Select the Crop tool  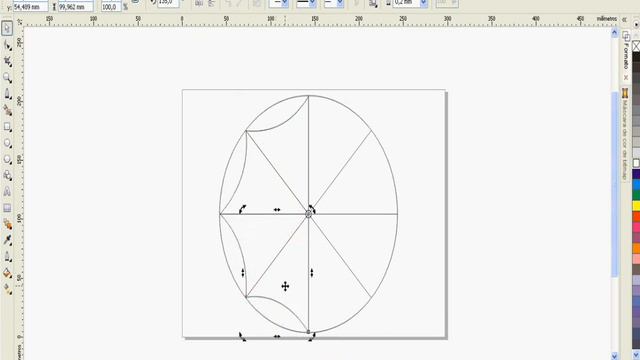(x=7, y=61)
